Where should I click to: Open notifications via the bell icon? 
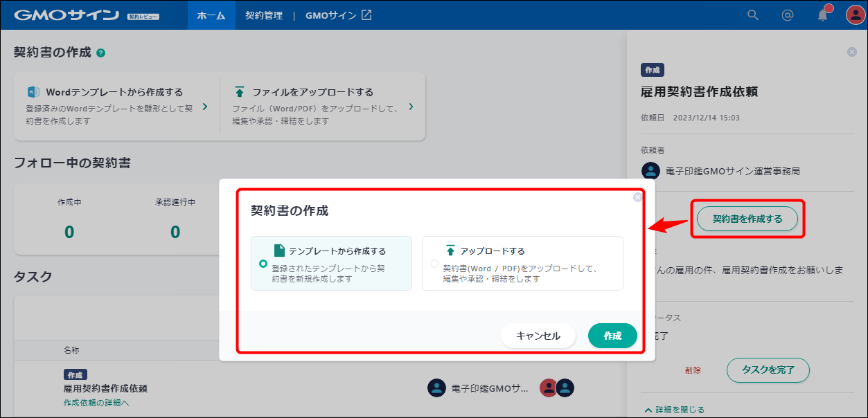[822, 15]
